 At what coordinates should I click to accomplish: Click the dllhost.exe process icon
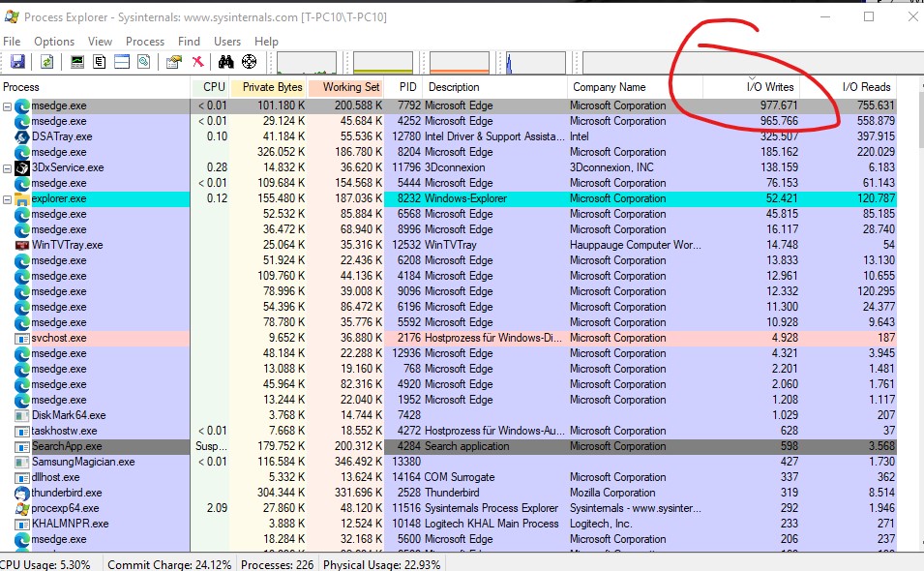(x=22, y=477)
